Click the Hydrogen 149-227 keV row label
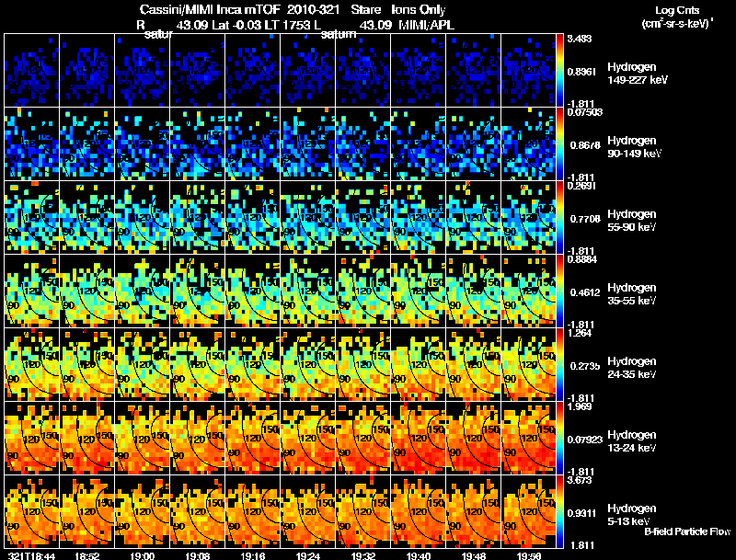The width and height of the screenshot is (736, 560). [638, 74]
